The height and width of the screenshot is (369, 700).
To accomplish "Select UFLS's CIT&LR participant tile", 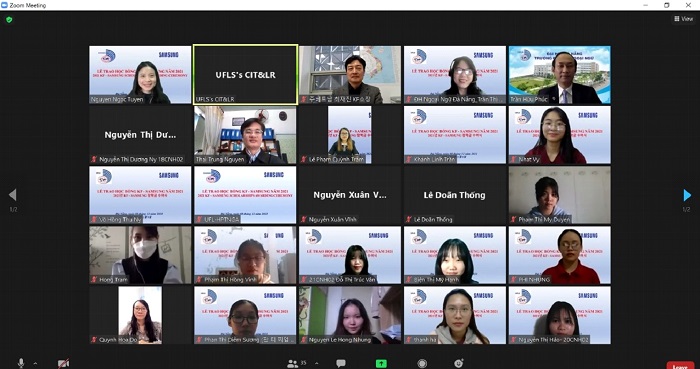I will [245, 75].
